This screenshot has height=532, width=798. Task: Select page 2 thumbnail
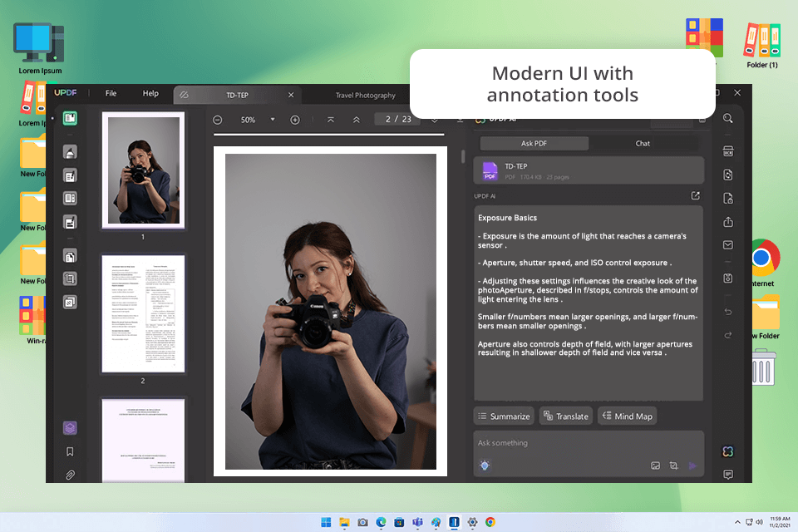click(x=144, y=313)
